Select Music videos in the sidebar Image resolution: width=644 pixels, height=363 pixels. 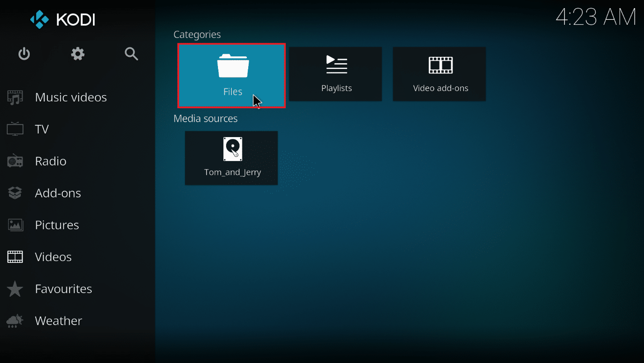[x=78, y=97]
